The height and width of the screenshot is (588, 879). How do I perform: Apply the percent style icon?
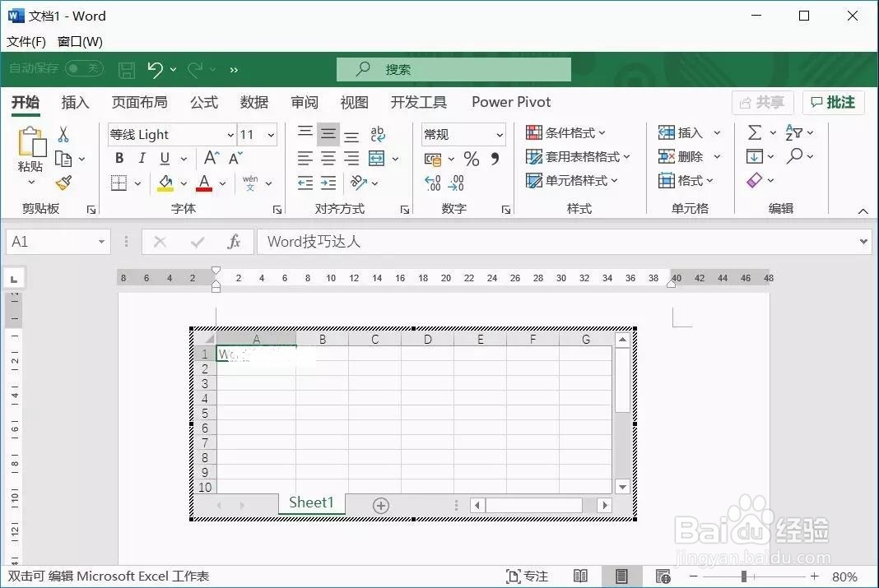point(472,157)
